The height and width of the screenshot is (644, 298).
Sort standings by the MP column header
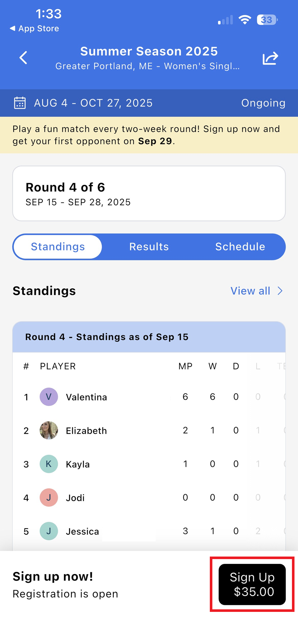185,366
